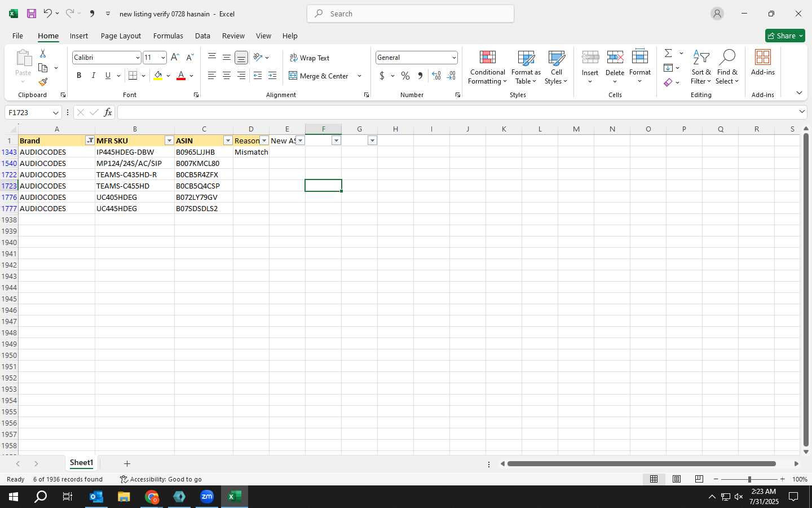Expand the font size dropdown

coord(163,58)
